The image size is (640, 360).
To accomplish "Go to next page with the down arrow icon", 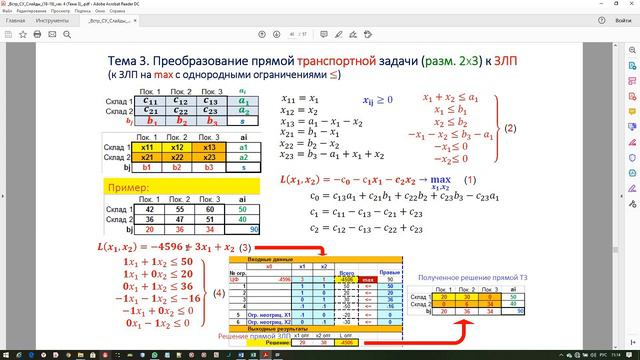I will pyautogui.click(x=276, y=35).
